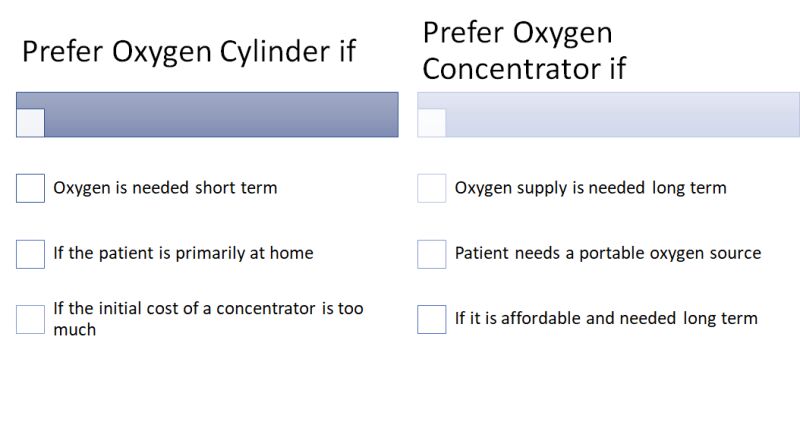Click the small square in the light blue bar
800x447 pixels.
click(431, 122)
